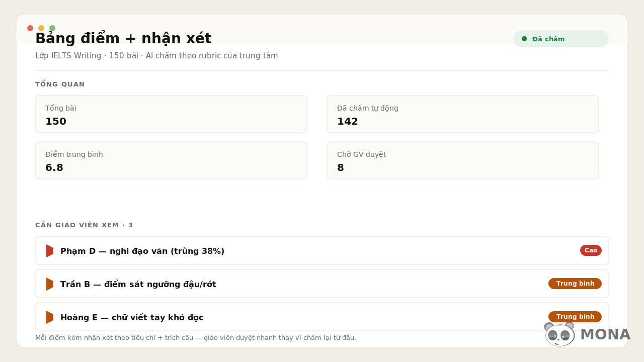This screenshot has height=362, width=644.
Task: Click the green window dot
Action: (52, 28)
